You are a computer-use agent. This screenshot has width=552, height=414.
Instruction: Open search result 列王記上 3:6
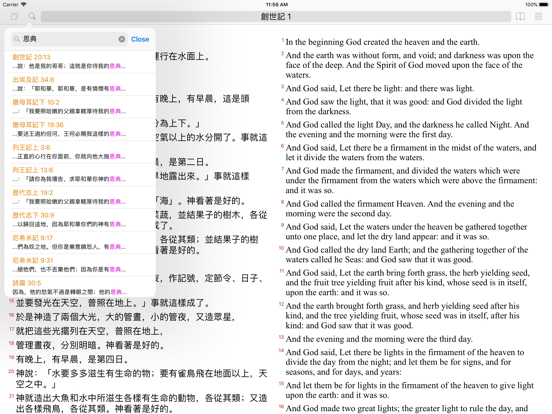click(80, 152)
